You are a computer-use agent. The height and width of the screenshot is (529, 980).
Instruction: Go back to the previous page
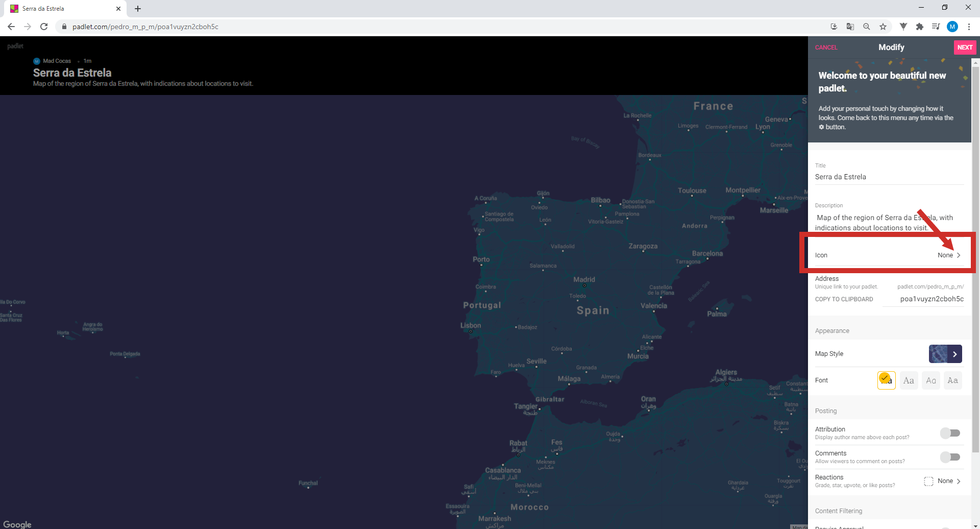point(11,27)
